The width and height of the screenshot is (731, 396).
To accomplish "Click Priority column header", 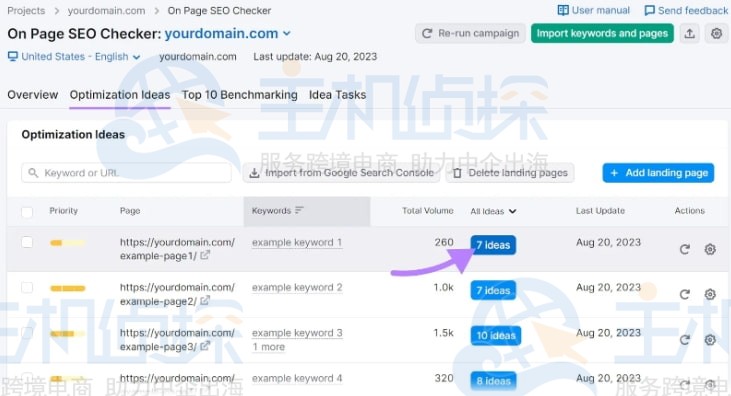I will tap(63, 211).
